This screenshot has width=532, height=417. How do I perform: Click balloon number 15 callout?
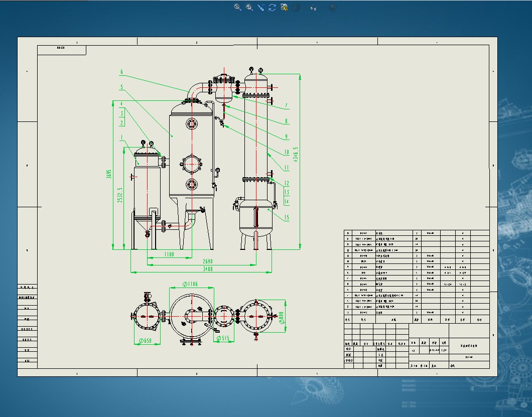point(287,217)
